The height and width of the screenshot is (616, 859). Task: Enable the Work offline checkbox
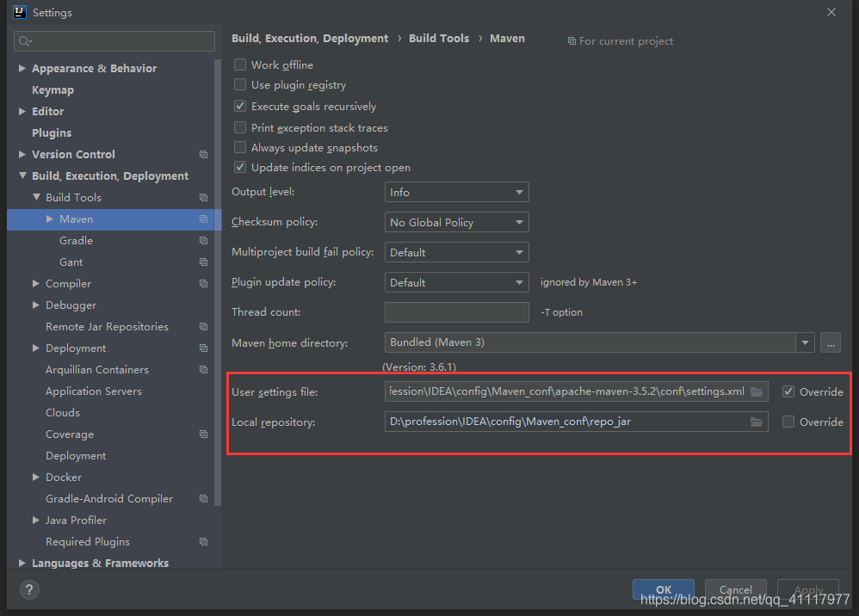240,65
